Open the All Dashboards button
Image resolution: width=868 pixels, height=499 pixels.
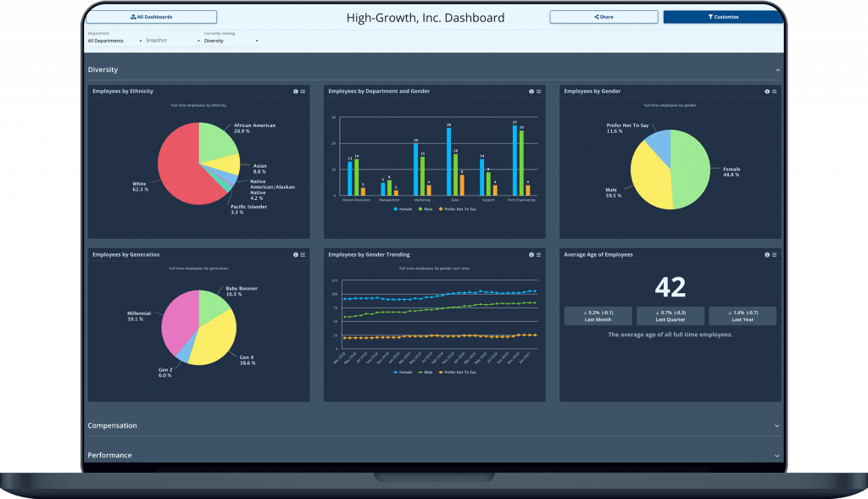pyautogui.click(x=151, y=17)
